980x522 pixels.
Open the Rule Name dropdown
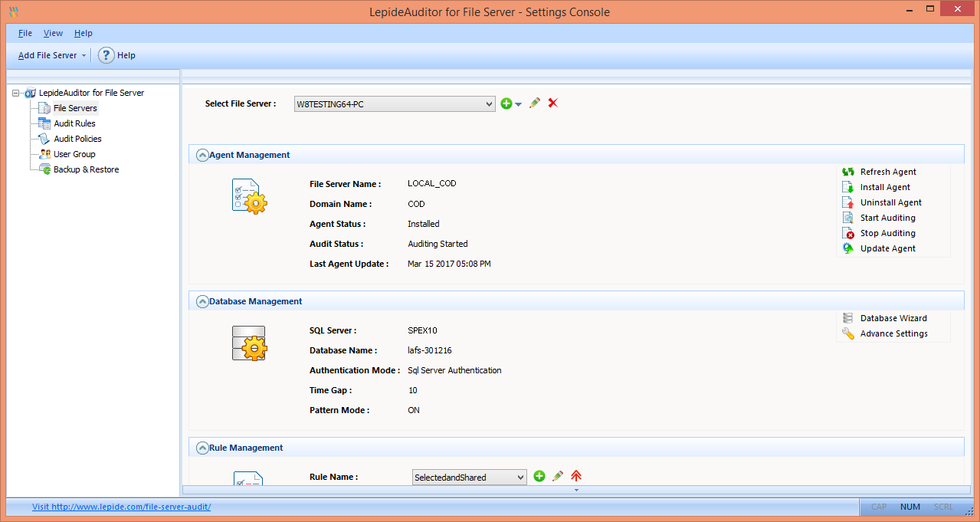point(470,477)
